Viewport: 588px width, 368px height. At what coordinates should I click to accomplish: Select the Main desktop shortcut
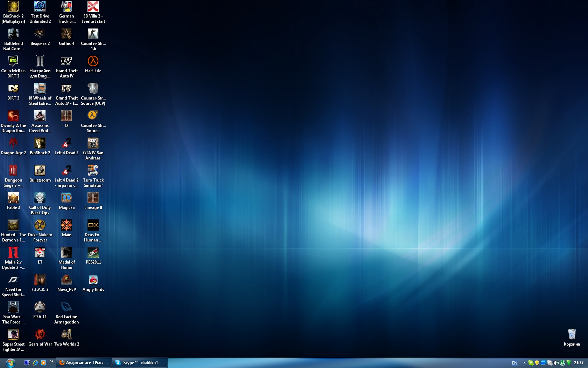pos(66,229)
